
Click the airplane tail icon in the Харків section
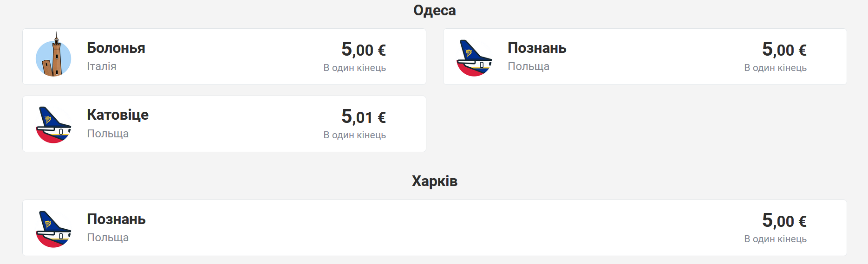click(53, 229)
